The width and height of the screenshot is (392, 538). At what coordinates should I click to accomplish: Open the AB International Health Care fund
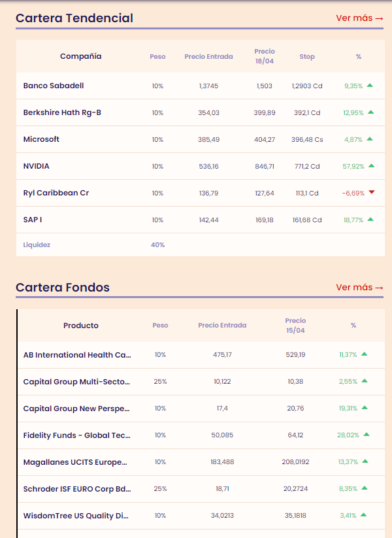click(77, 355)
